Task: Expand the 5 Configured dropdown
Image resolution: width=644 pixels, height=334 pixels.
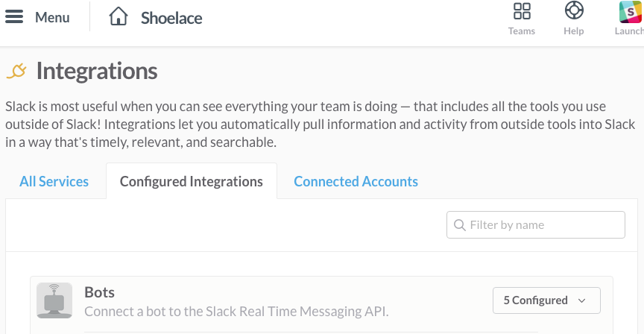Action: click(546, 300)
